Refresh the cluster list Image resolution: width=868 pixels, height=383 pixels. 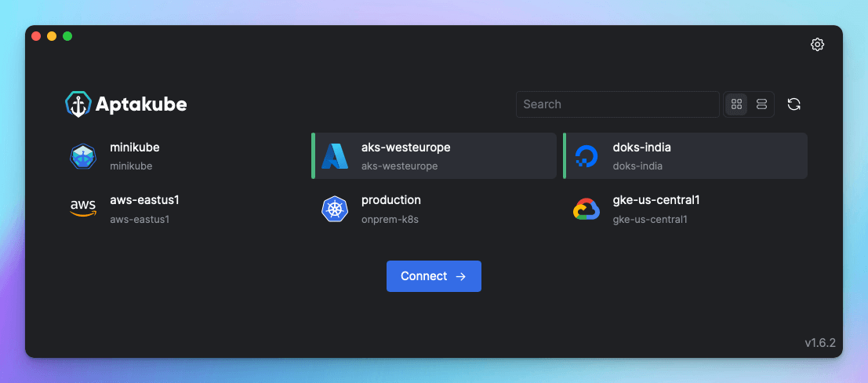point(794,104)
